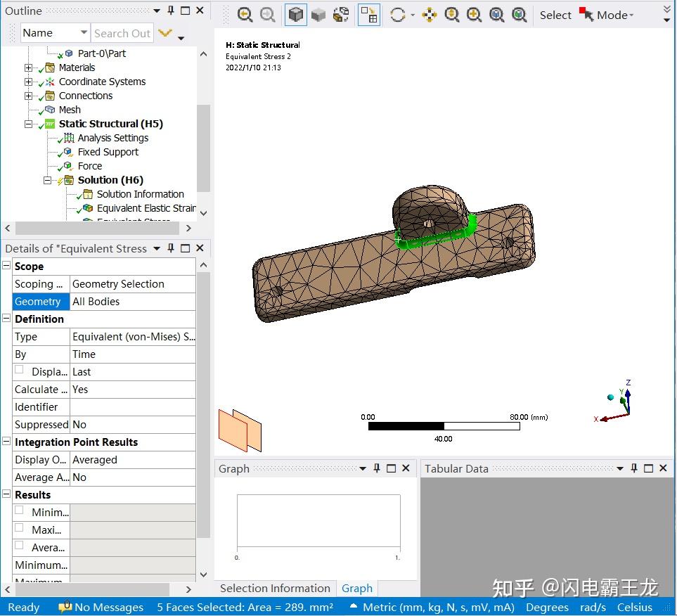The image size is (677, 616).
Task: Open the toolbar overflow chevron
Action: click(x=667, y=14)
